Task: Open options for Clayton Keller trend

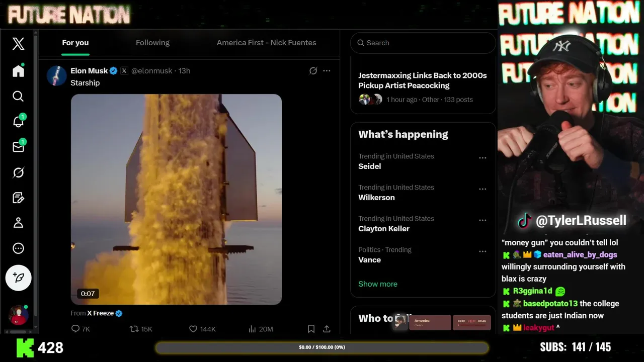Action: (x=482, y=220)
